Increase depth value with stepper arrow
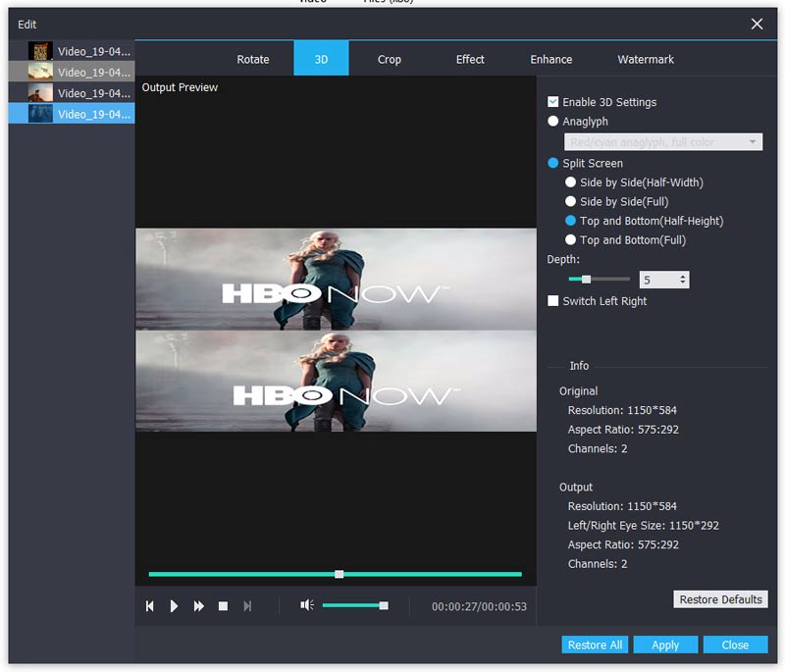Image resolution: width=785 pixels, height=672 pixels. [x=683, y=277]
